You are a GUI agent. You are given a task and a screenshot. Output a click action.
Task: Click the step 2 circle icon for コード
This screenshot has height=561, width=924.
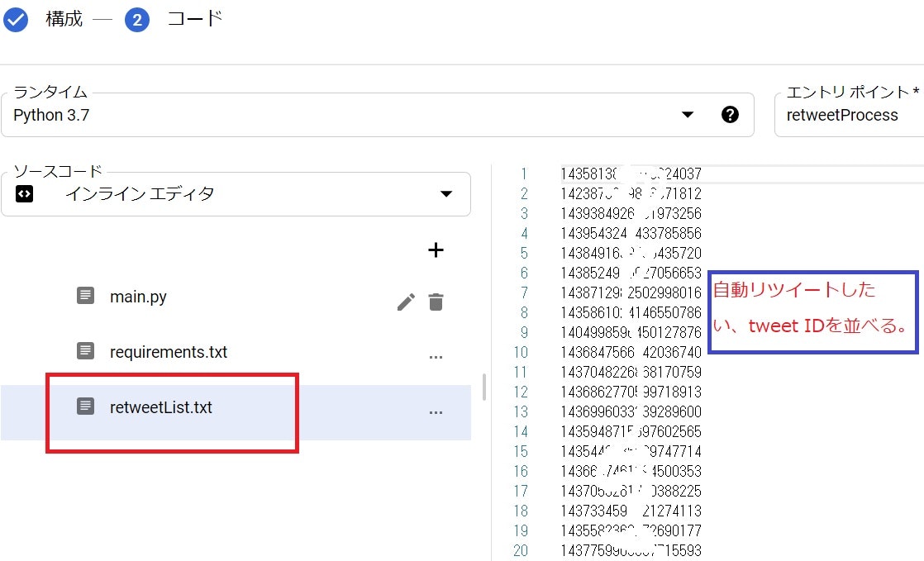pyautogui.click(x=136, y=20)
